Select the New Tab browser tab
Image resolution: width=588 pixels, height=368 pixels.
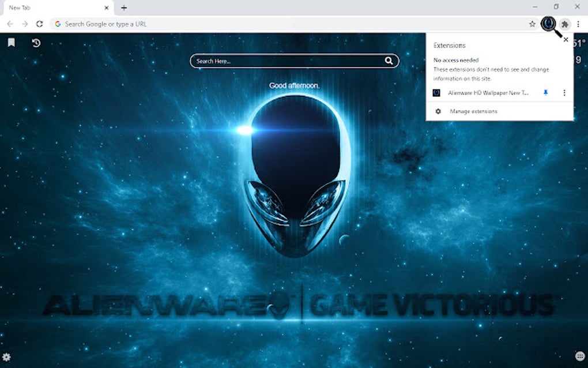coord(52,7)
